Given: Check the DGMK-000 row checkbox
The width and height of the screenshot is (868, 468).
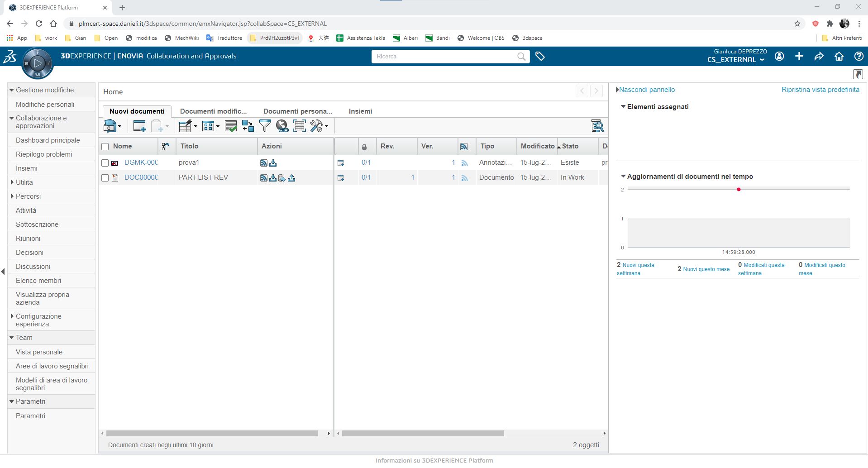Looking at the screenshot, I should click(105, 163).
